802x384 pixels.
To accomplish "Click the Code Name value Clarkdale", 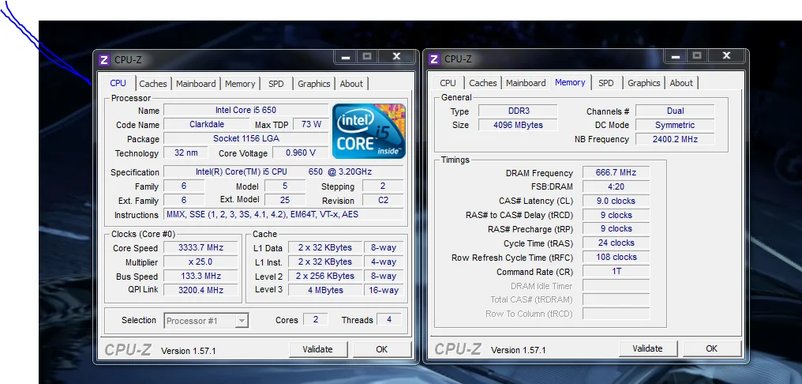I will coord(207,124).
